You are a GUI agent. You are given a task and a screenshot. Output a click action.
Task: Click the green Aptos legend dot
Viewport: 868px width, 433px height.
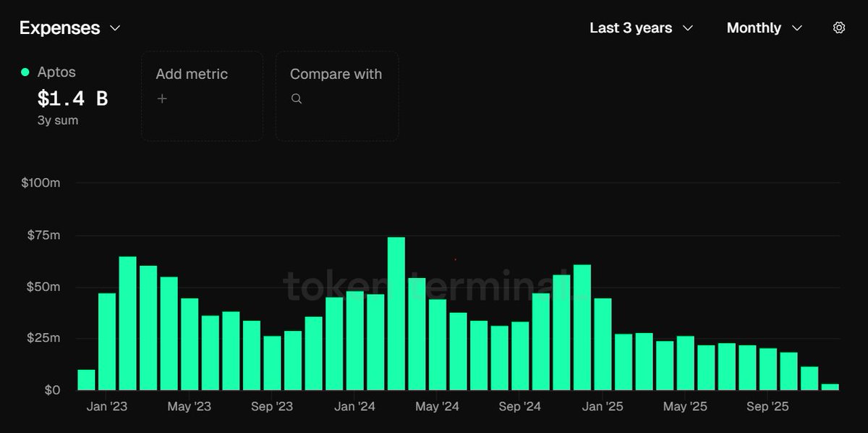coord(25,72)
